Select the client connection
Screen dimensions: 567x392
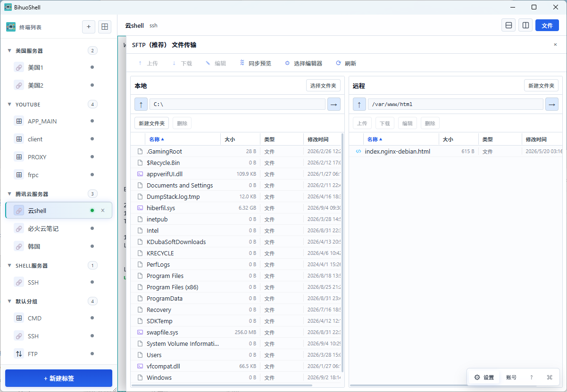[x=58, y=139]
